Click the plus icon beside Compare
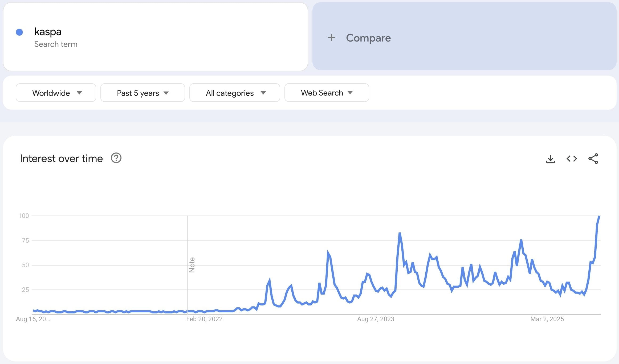Image resolution: width=619 pixels, height=364 pixels. click(331, 38)
